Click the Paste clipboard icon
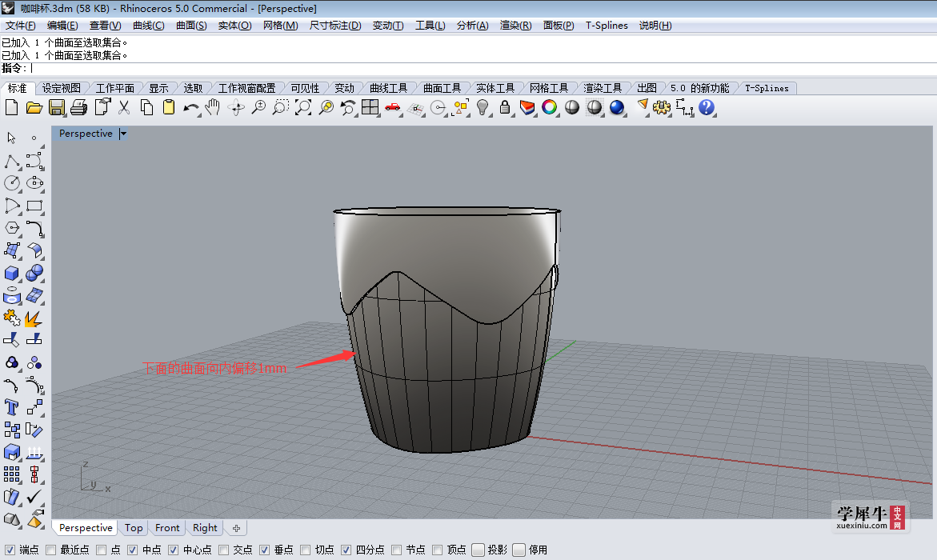Image resolution: width=937 pixels, height=560 pixels. point(169,107)
